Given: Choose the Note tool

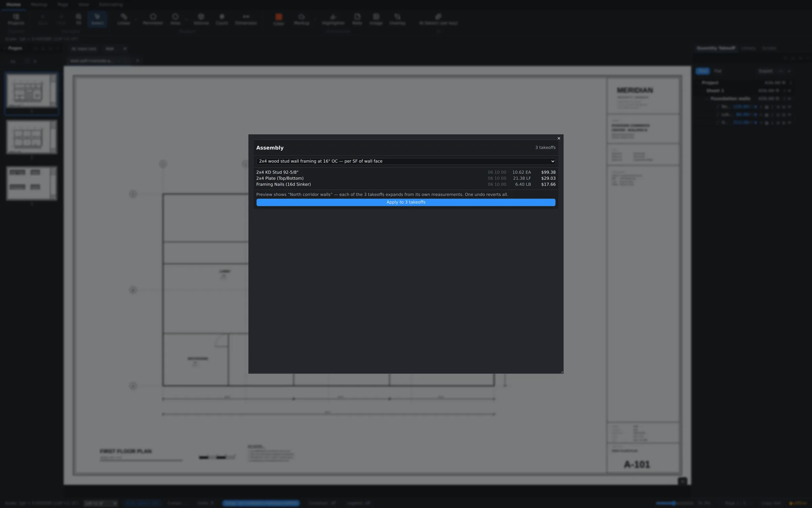Looking at the screenshot, I should [x=357, y=19].
